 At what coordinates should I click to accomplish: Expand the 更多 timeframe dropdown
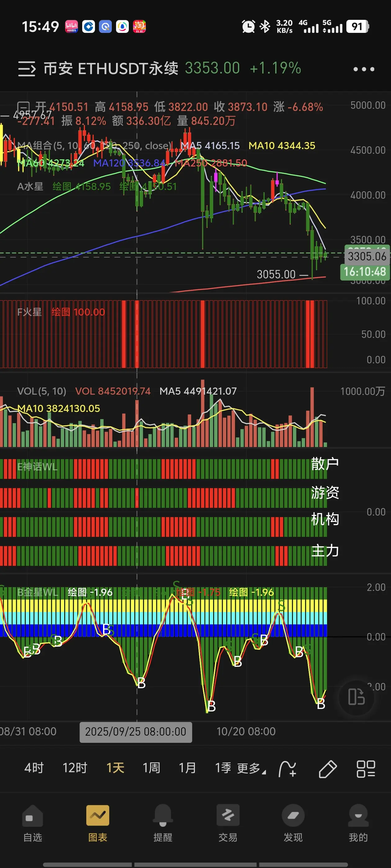coord(252,768)
